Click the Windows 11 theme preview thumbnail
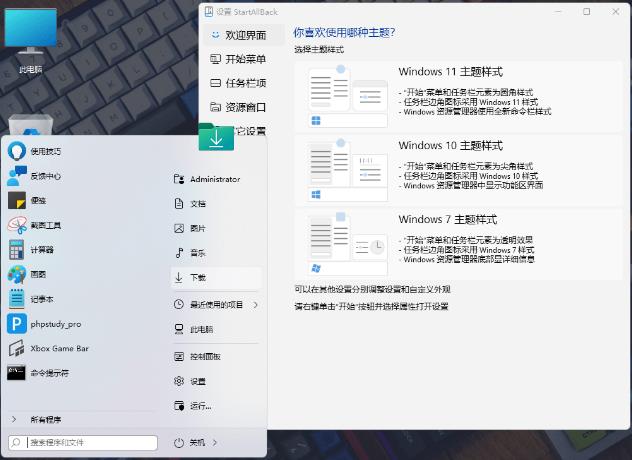This screenshot has height=460, width=632. pyautogui.click(x=347, y=96)
